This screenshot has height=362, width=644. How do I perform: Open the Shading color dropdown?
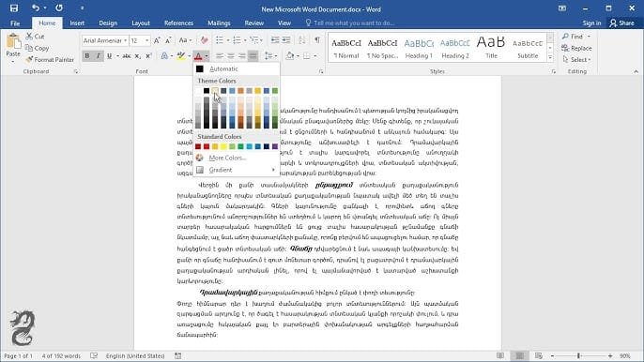click(x=298, y=56)
